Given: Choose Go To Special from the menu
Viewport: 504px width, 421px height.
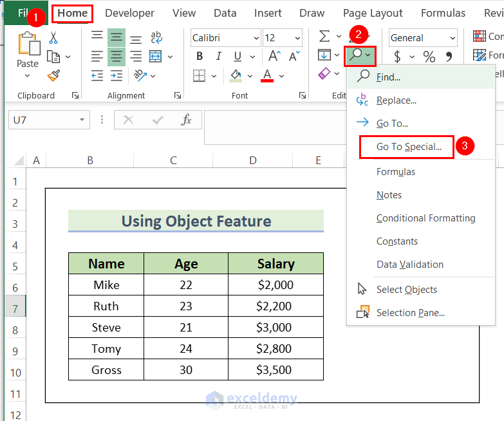Looking at the screenshot, I should (409, 146).
